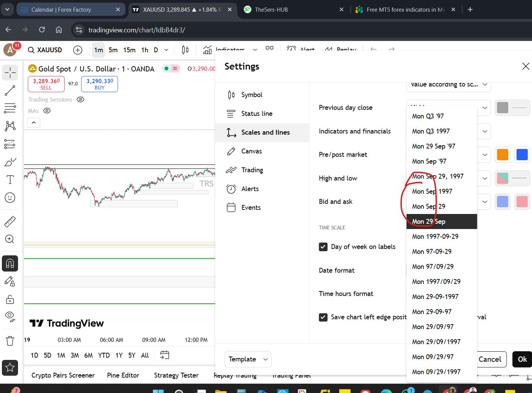Open Canvas settings tab
This screenshot has height=393, width=532.
[262, 151]
